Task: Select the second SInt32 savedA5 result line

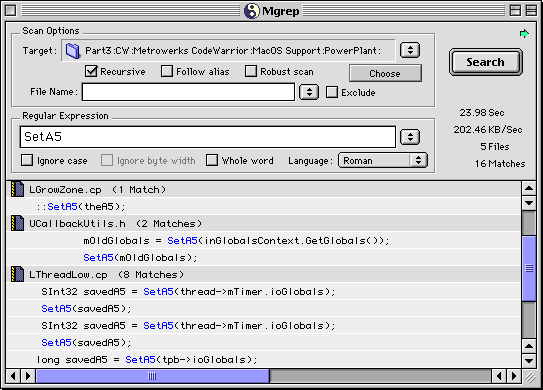Action: 264,325
